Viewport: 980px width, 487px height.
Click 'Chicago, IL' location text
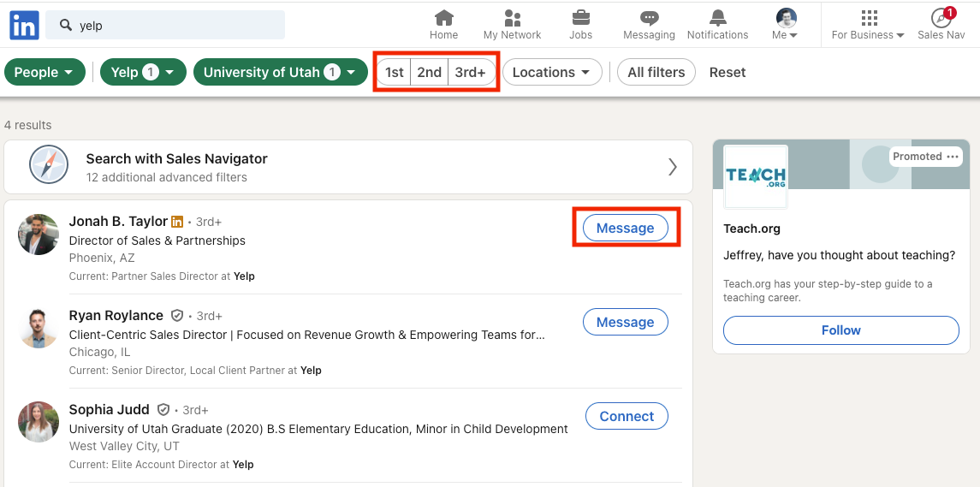[x=100, y=352]
